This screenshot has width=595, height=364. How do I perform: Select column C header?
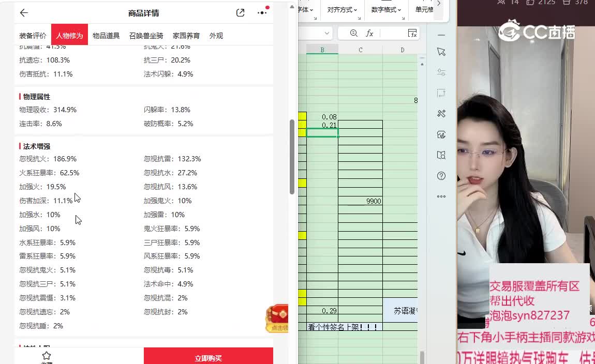coord(361,50)
